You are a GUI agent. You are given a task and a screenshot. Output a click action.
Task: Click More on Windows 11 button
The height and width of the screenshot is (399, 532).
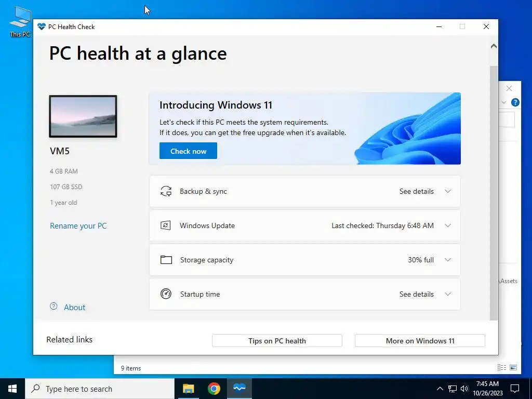[420, 341]
